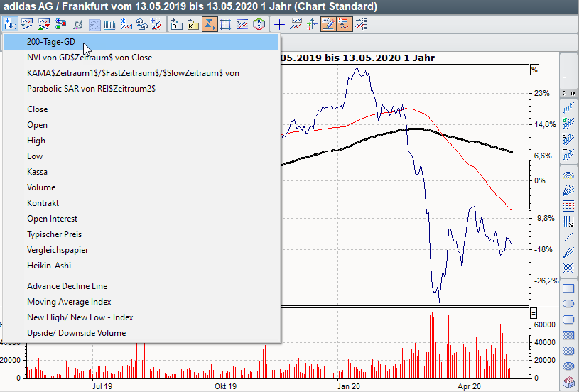Click the chart icon labeled D
The height and width of the screenshot is (392, 579).
click(176, 25)
